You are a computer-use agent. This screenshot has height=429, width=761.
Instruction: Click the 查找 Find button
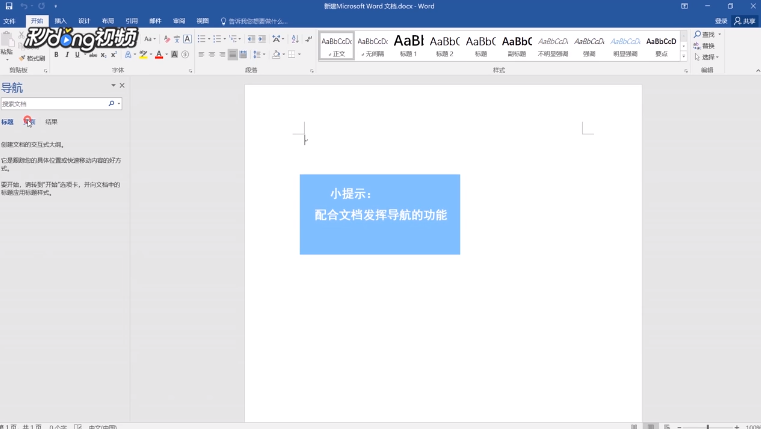(x=705, y=34)
